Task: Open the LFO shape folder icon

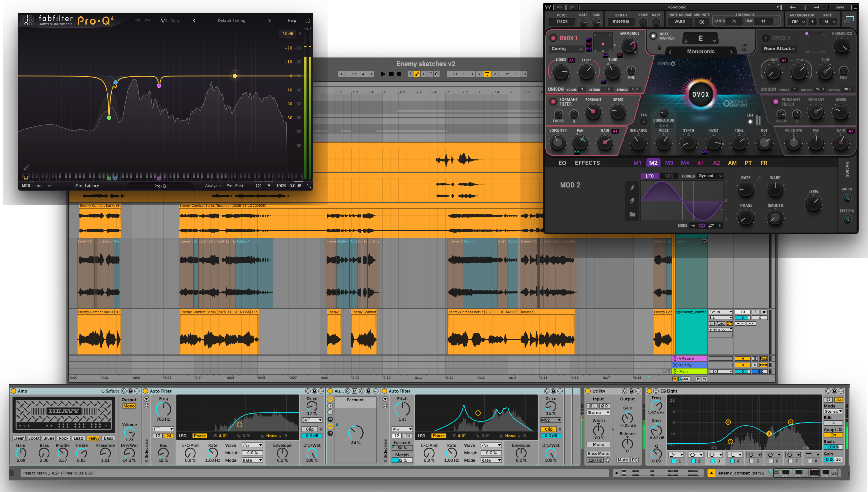Action: click(x=632, y=214)
